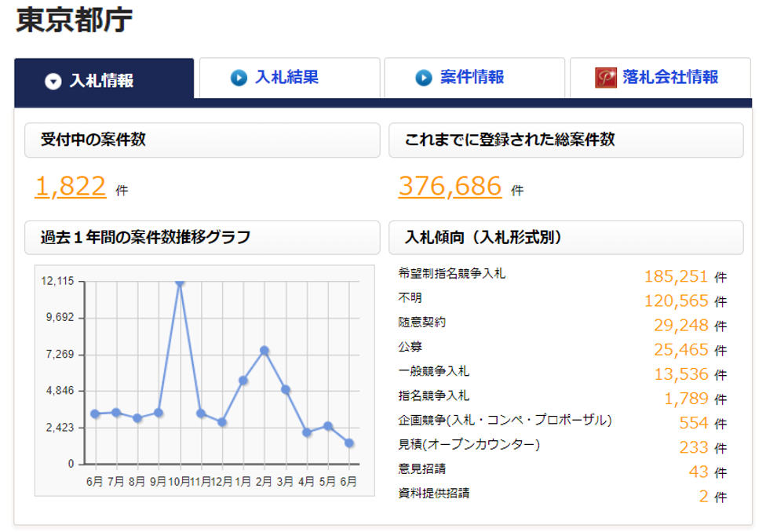Image resolution: width=766 pixels, height=532 pixels.
Task: Click the 希望制指名競争入札 label
Action: click(451, 273)
